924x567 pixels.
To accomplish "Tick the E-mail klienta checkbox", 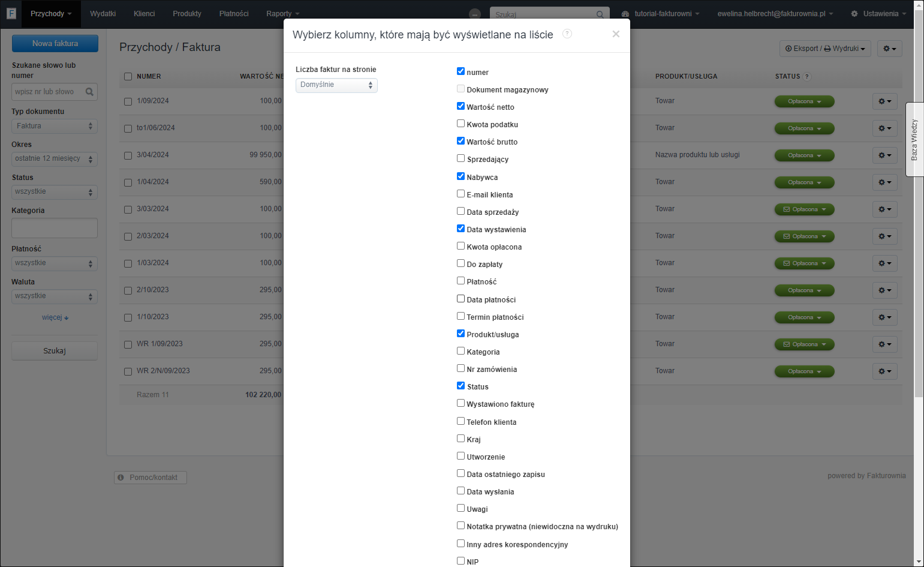I will coord(461,193).
